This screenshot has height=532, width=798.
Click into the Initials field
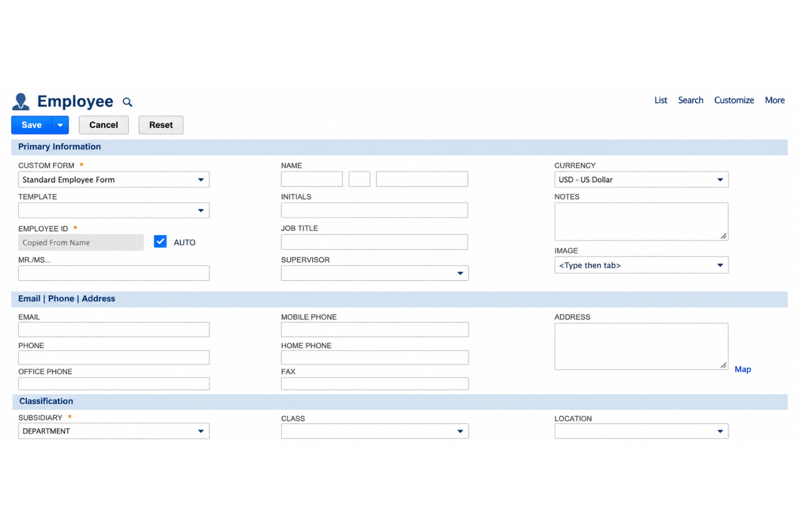374,210
